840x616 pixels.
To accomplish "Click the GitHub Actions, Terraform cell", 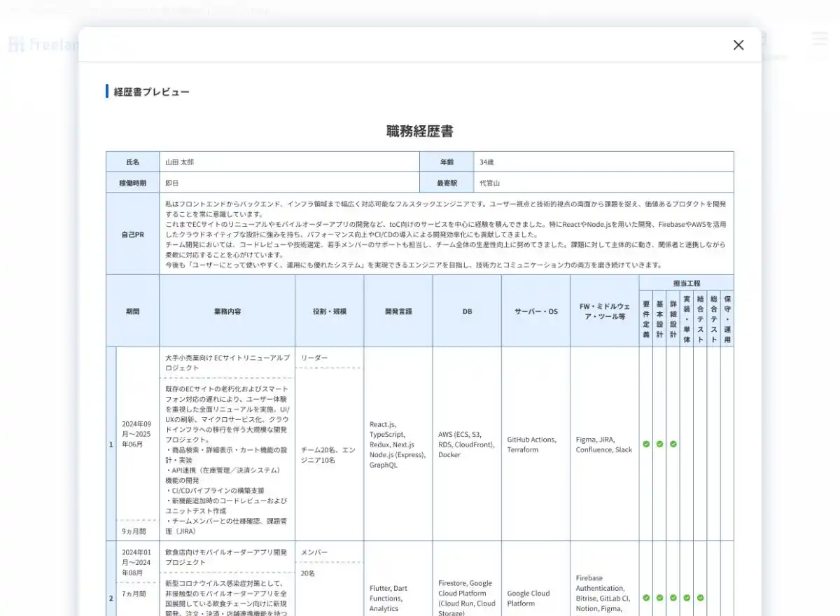I will pyautogui.click(x=532, y=444).
